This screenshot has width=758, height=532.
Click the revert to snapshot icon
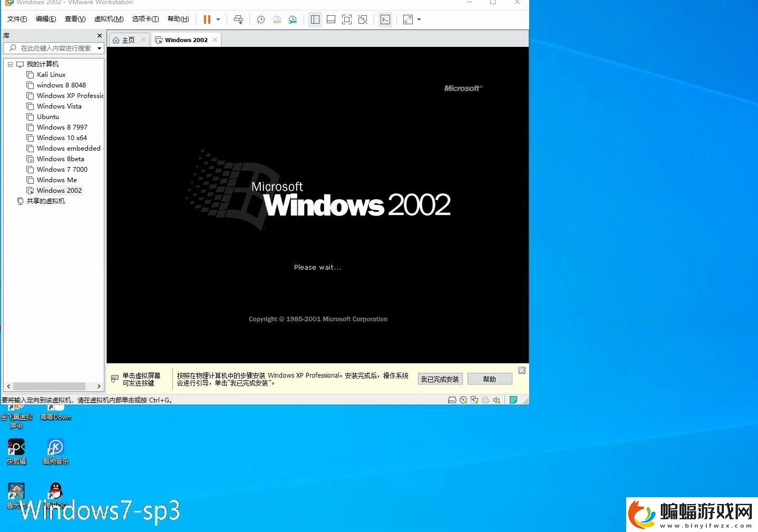point(276,19)
